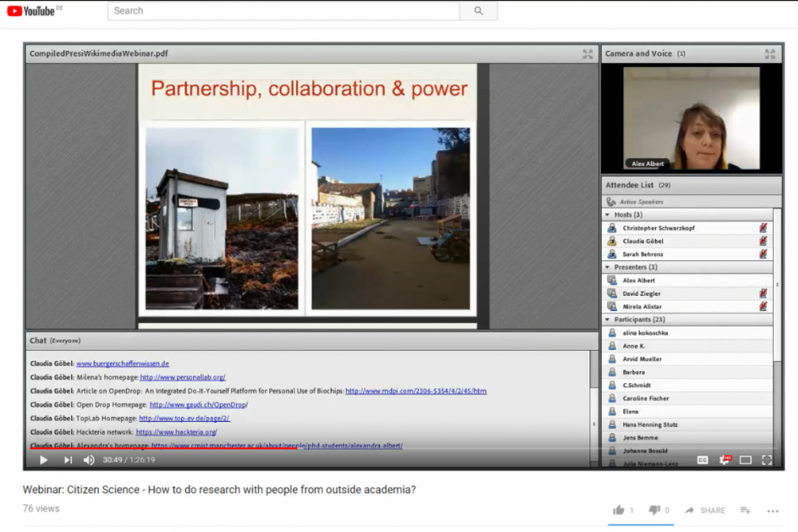The height and width of the screenshot is (532, 798).
Task: Click the Active Speakers icon
Action: click(611, 202)
